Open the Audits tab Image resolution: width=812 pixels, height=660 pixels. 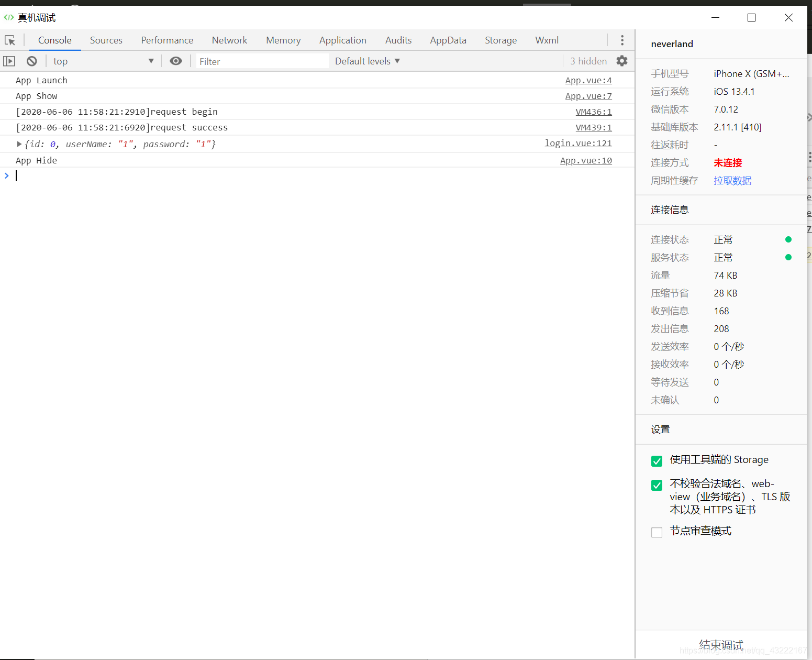coord(398,40)
